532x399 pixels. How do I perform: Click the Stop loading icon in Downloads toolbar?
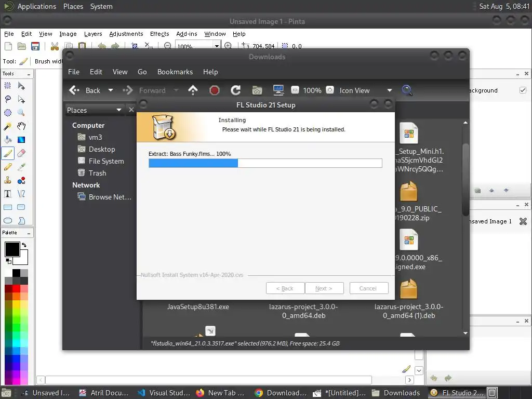click(x=214, y=90)
